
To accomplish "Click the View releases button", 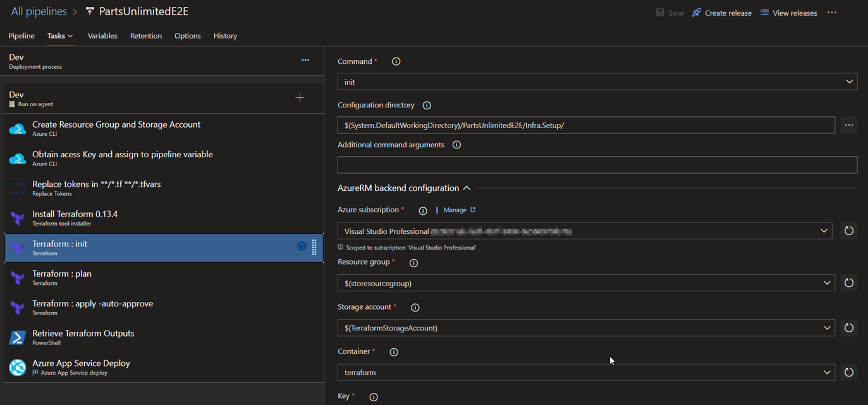I will click(x=788, y=13).
